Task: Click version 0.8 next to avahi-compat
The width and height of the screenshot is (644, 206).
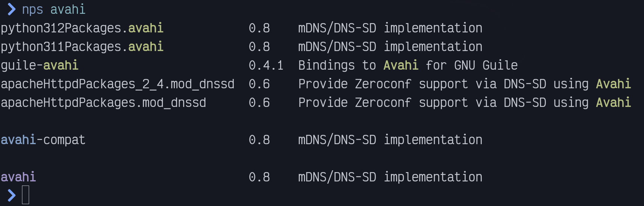Action: tap(259, 140)
